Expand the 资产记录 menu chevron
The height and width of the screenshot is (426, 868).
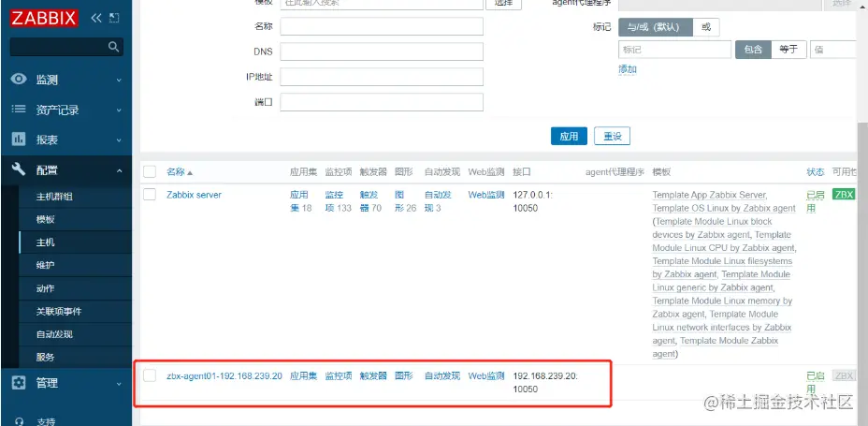119,110
